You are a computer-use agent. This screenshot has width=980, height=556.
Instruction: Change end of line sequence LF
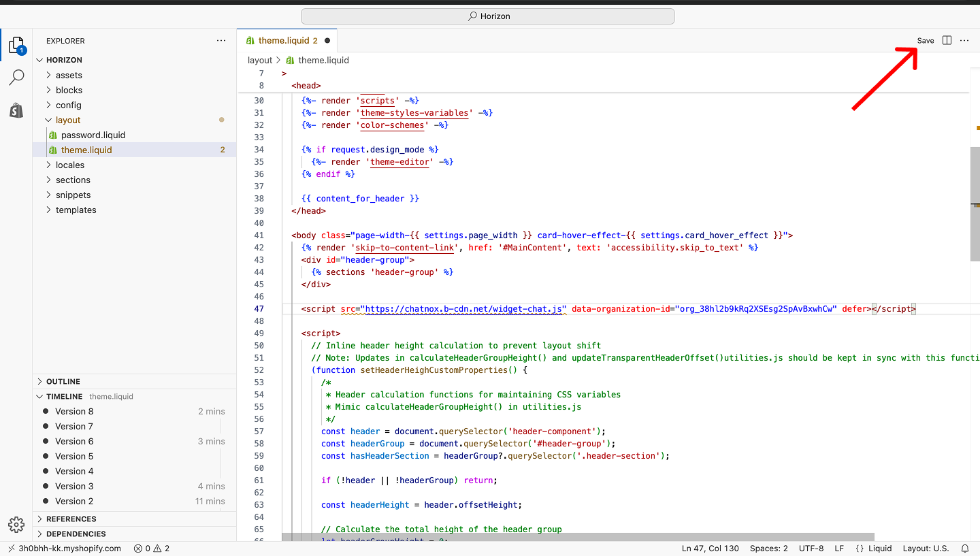tap(839, 549)
